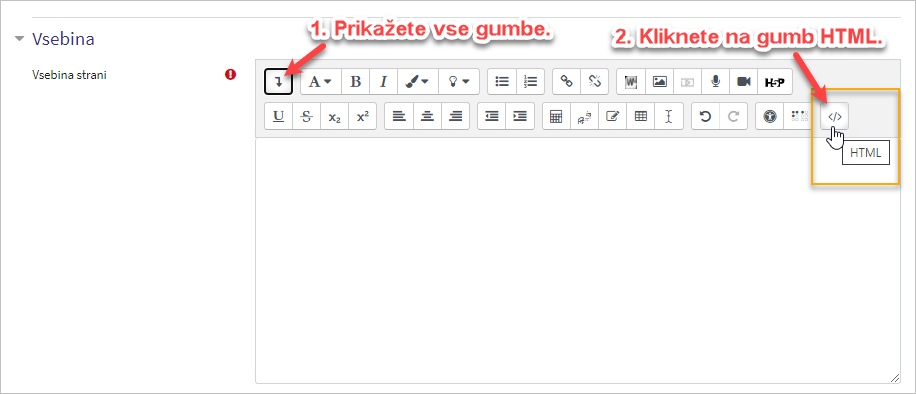Align text right
Image resolution: width=916 pixels, height=394 pixels.
(456, 116)
